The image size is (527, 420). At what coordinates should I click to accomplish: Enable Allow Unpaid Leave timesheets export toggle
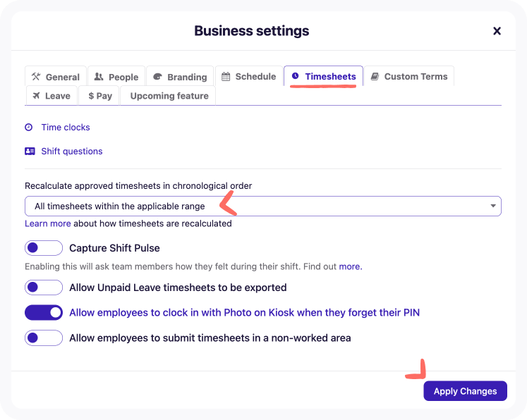[x=44, y=288]
